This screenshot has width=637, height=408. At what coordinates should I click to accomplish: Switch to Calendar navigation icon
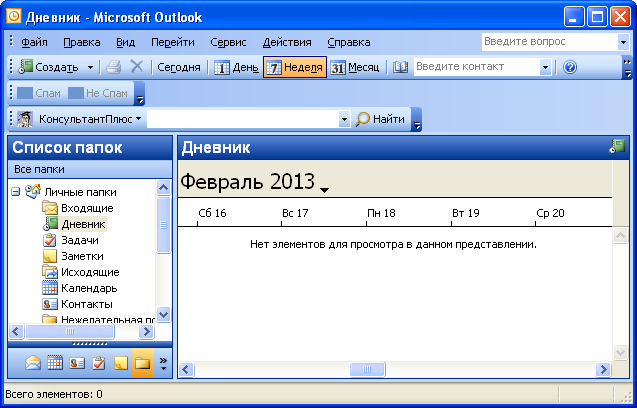[x=55, y=363]
